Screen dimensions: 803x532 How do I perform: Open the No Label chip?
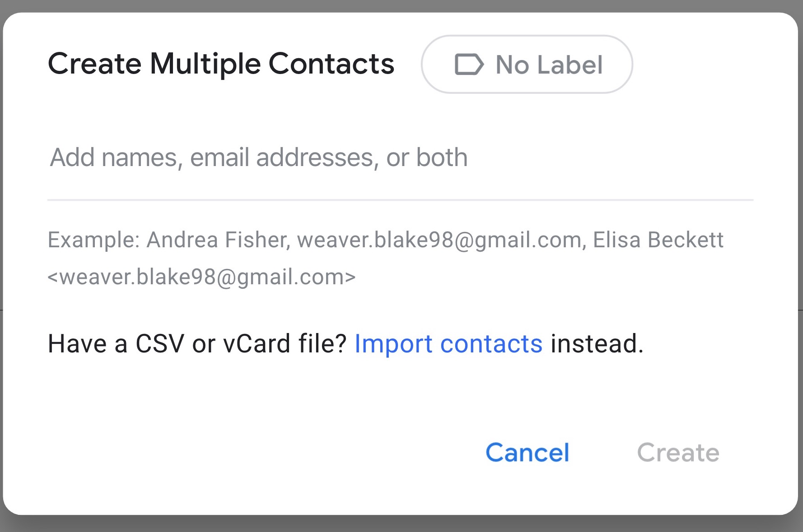(527, 64)
